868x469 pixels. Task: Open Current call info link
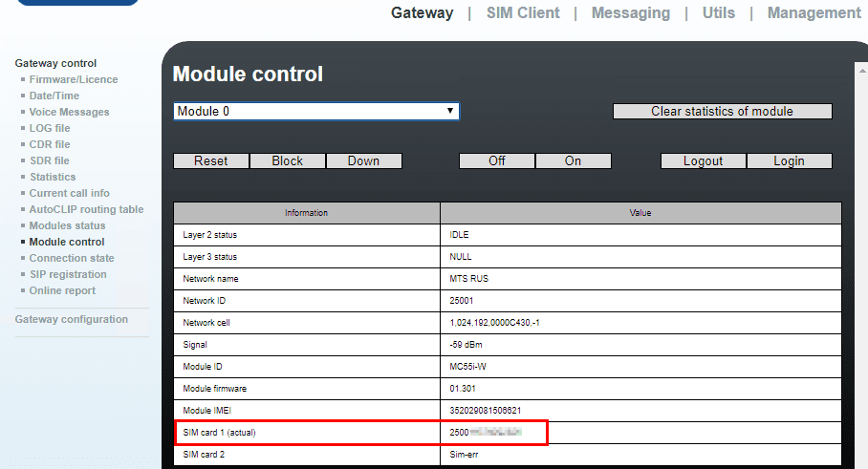pyautogui.click(x=69, y=193)
